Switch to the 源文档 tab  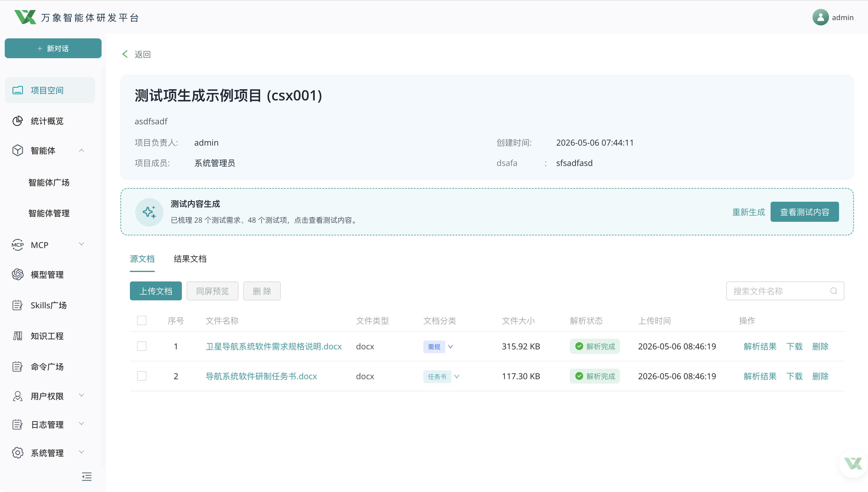tap(142, 259)
